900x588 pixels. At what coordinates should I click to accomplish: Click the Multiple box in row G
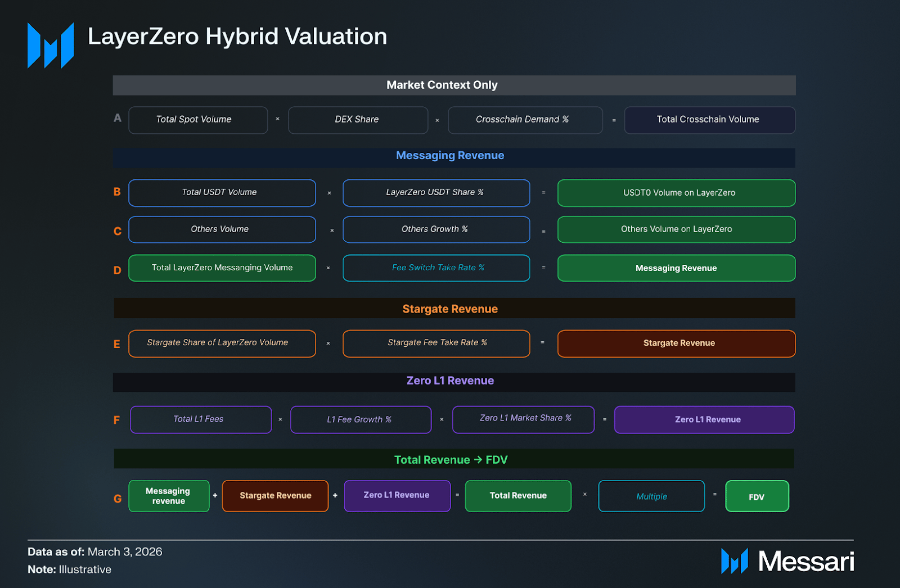click(651, 496)
